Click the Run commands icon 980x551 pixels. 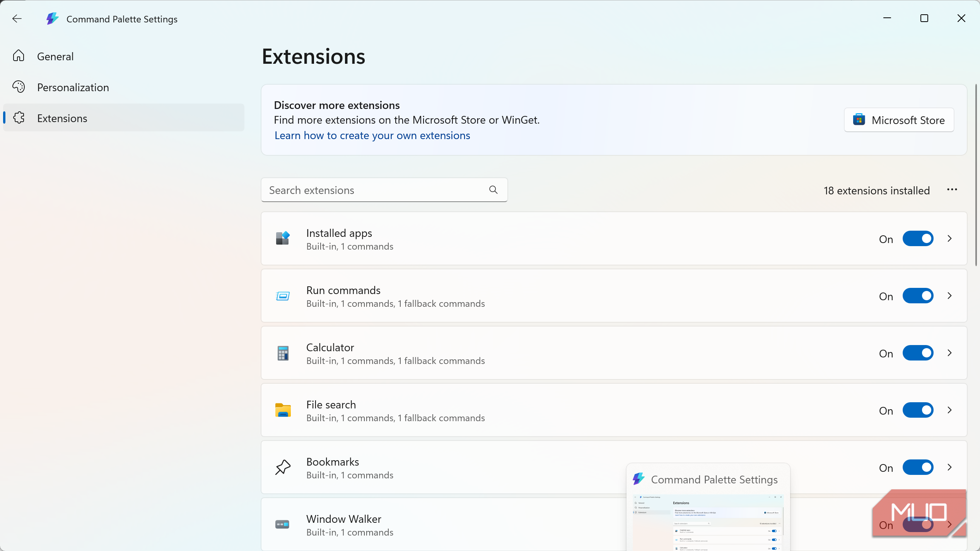tap(283, 296)
